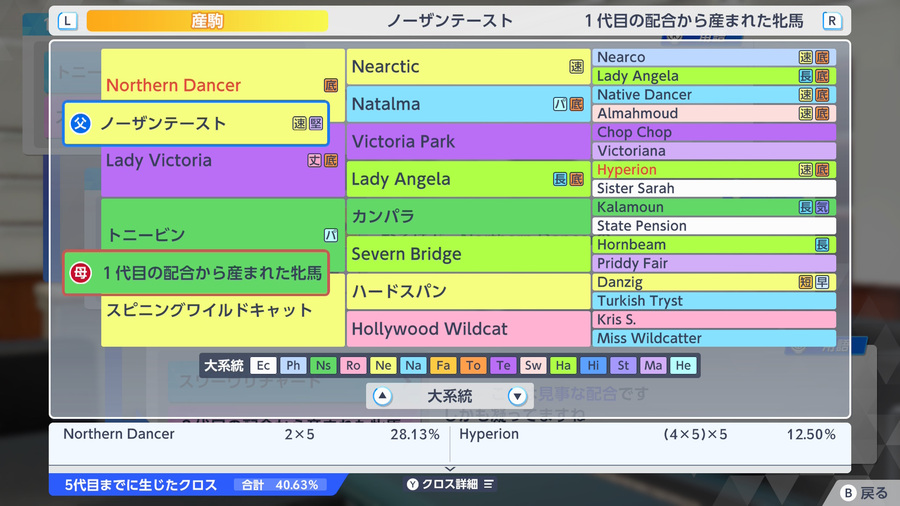Select Almahmoud in fourth generation
900x506 pixels.
(714, 113)
